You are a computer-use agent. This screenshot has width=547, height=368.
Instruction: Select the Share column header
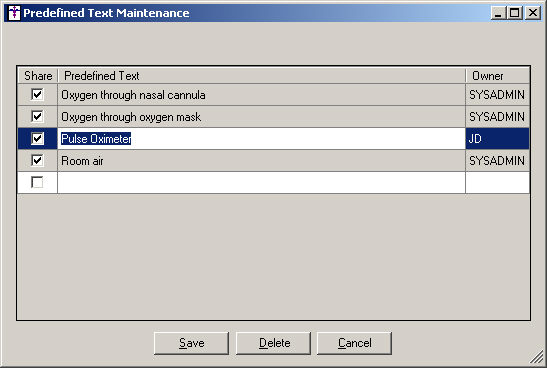tap(38, 76)
